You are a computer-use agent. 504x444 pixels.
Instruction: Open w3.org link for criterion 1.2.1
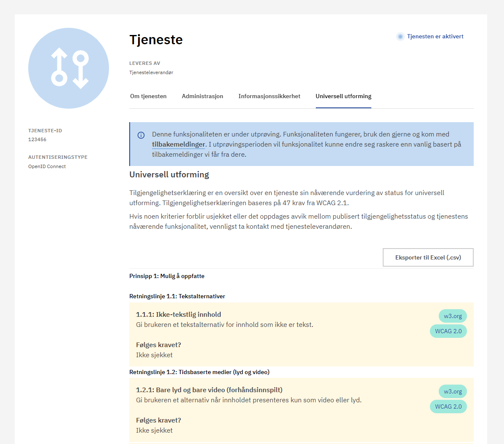coord(453,391)
